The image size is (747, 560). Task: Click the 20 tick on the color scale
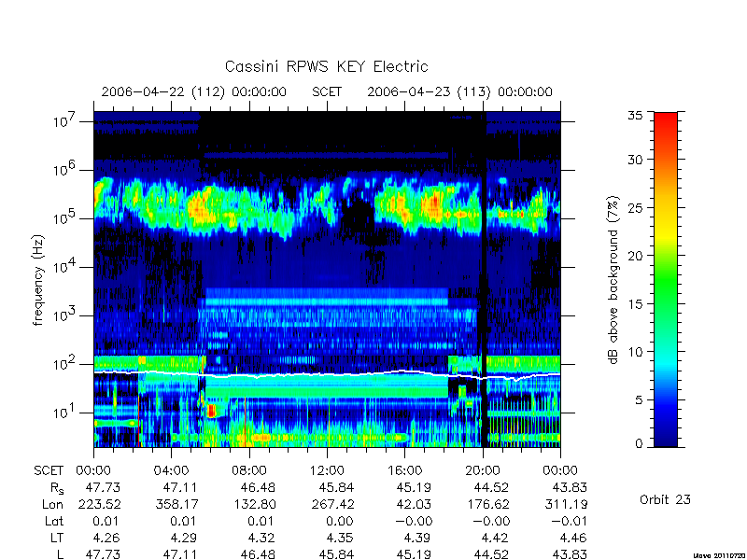pos(635,256)
